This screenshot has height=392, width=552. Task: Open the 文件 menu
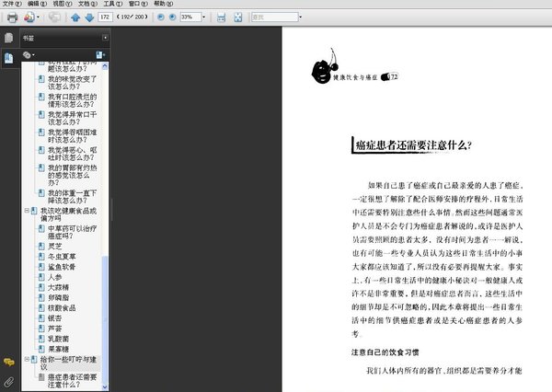point(12,4)
